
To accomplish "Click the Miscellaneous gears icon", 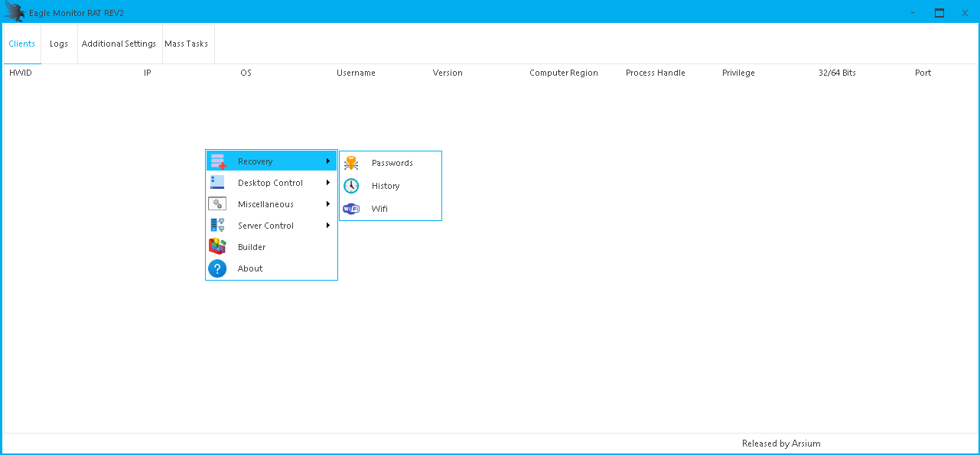I will click(x=218, y=204).
